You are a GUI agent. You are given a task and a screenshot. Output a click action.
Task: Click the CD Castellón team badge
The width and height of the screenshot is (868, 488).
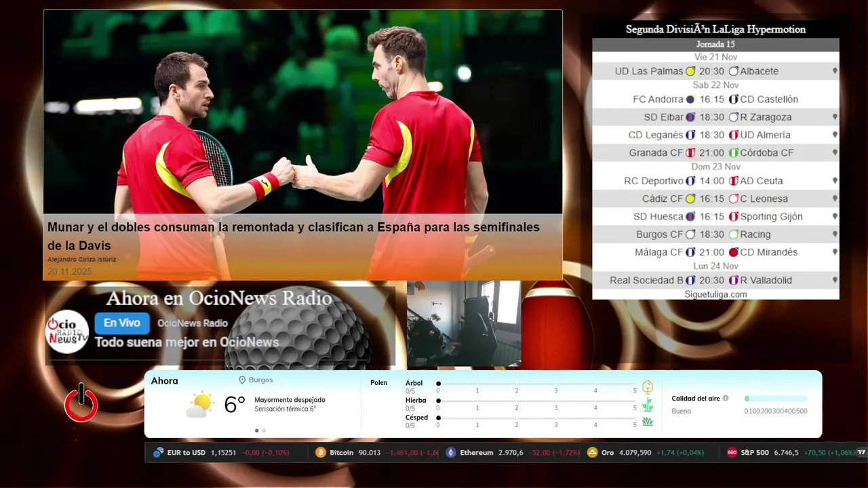(x=733, y=99)
